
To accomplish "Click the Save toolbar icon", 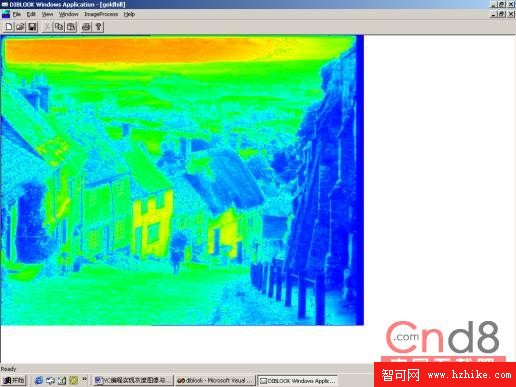I will click(32, 27).
